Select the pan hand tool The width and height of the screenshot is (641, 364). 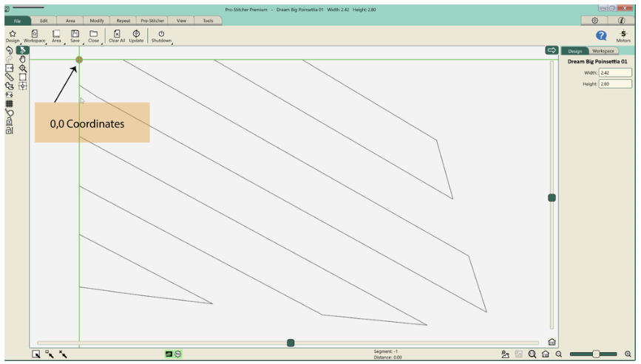pos(23,59)
